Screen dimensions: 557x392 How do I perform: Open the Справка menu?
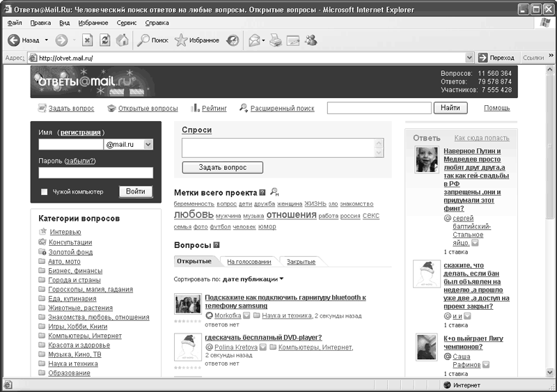[157, 23]
